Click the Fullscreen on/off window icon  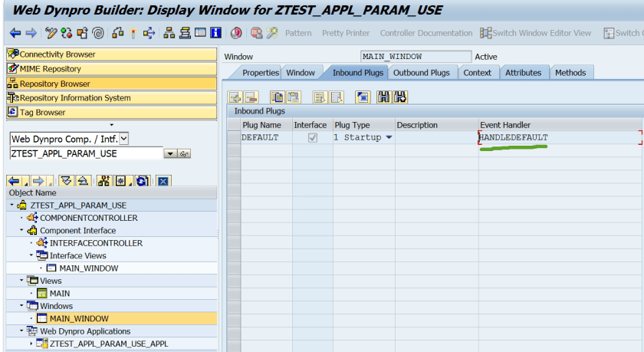(200, 33)
